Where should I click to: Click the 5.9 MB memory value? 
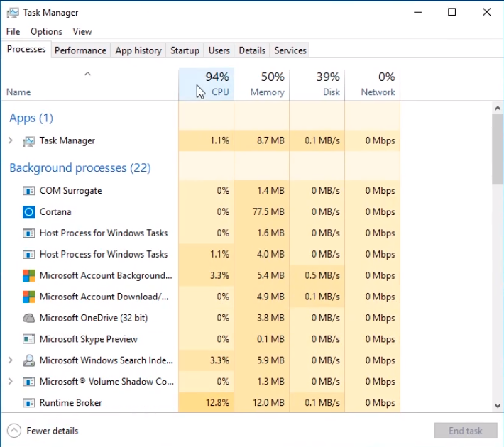pos(270,360)
